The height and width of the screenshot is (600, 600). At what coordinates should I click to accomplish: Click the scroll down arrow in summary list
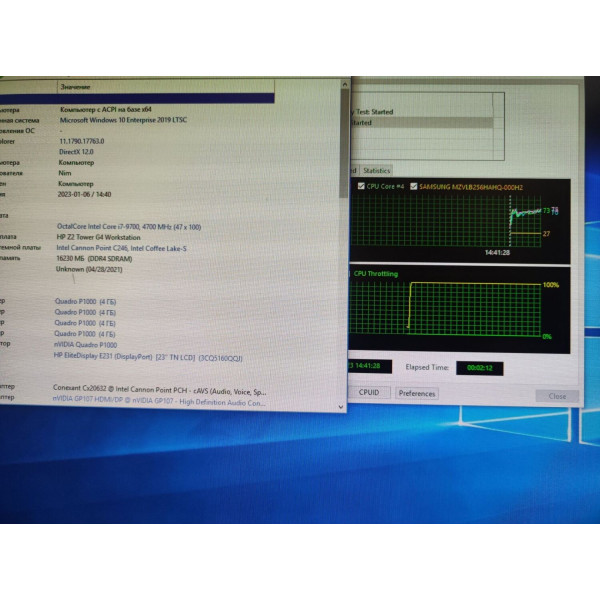click(x=341, y=407)
